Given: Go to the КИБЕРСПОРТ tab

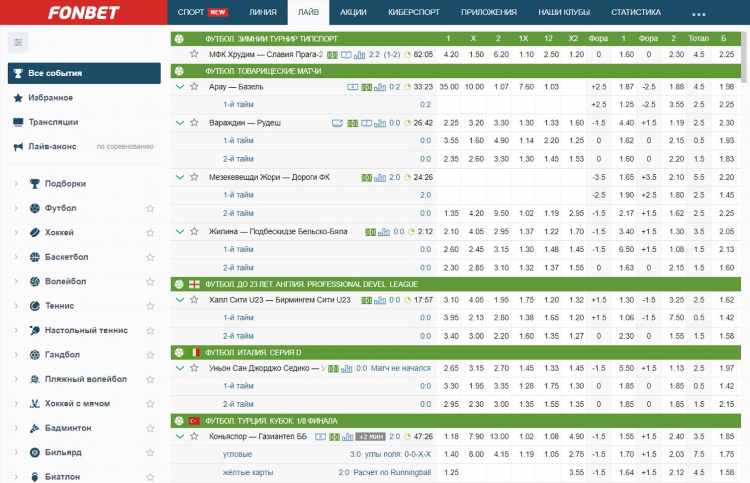Looking at the screenshot, I should click(414, 12).
